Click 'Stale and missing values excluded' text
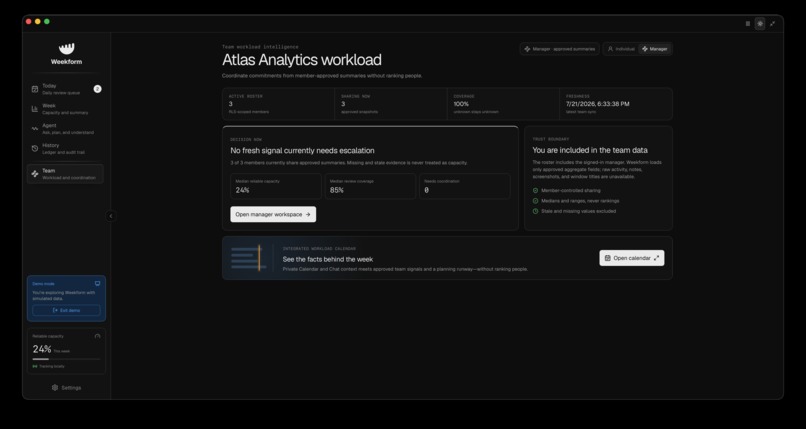Screen dimensions: 806x429 tap(578, 211)
